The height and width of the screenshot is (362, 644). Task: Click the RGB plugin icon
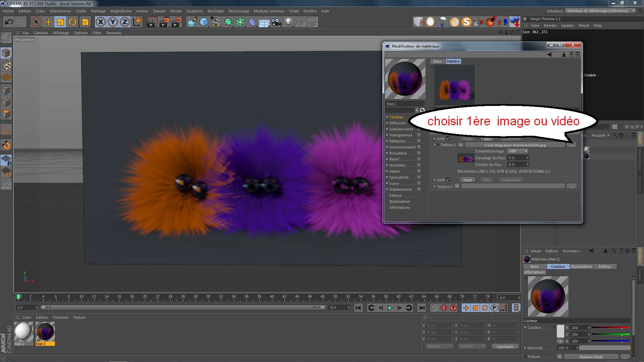coord(502,22)
